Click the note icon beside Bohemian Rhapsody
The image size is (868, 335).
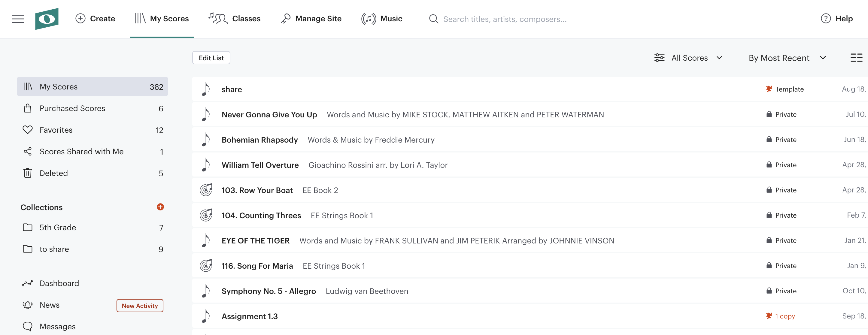pyautogui.click(x=205, y=139)
